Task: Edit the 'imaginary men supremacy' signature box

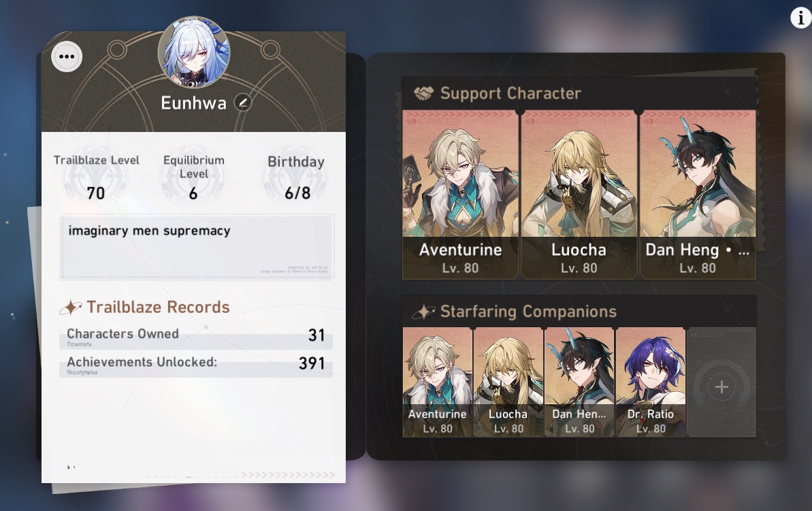Action: (x=197, y=246)
